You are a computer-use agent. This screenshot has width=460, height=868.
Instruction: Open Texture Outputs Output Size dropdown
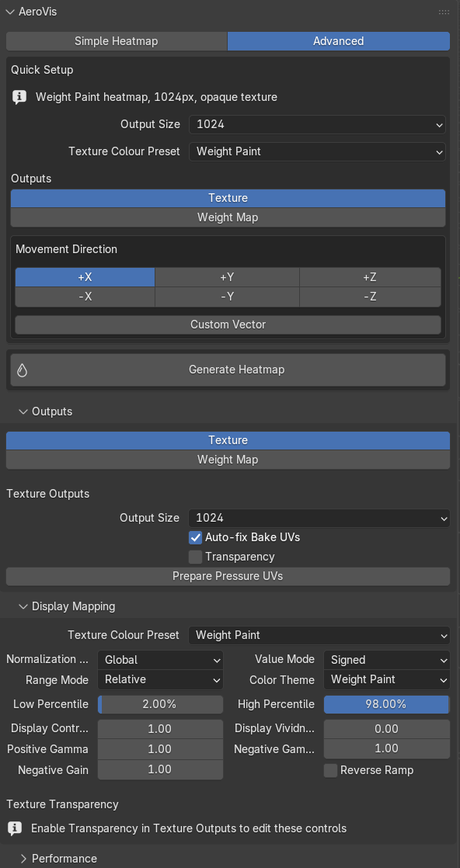coord(319,518)
